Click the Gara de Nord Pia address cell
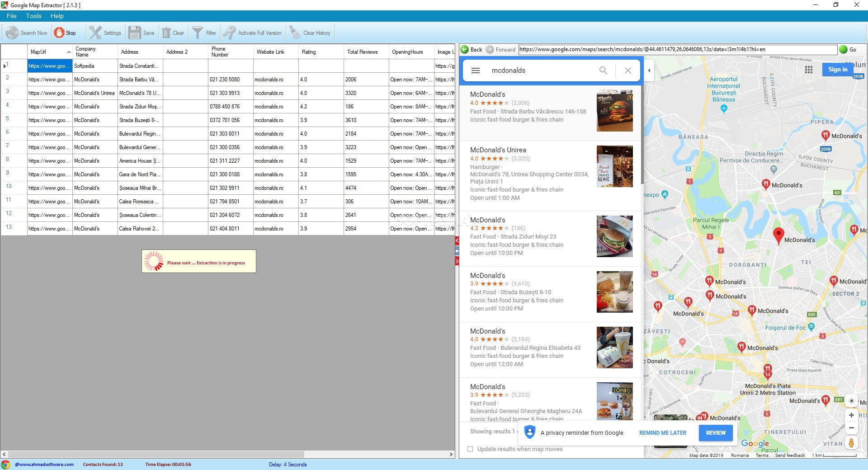The image size is (868, 470). 140,174
